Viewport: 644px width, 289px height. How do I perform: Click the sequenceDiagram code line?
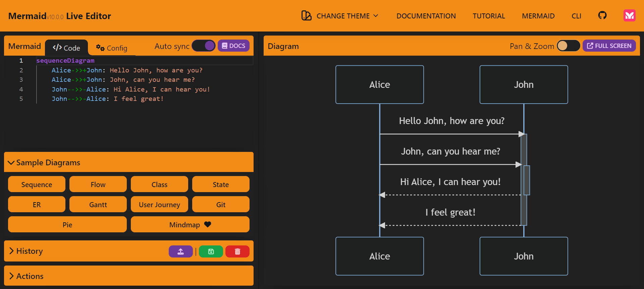(65, 61)
